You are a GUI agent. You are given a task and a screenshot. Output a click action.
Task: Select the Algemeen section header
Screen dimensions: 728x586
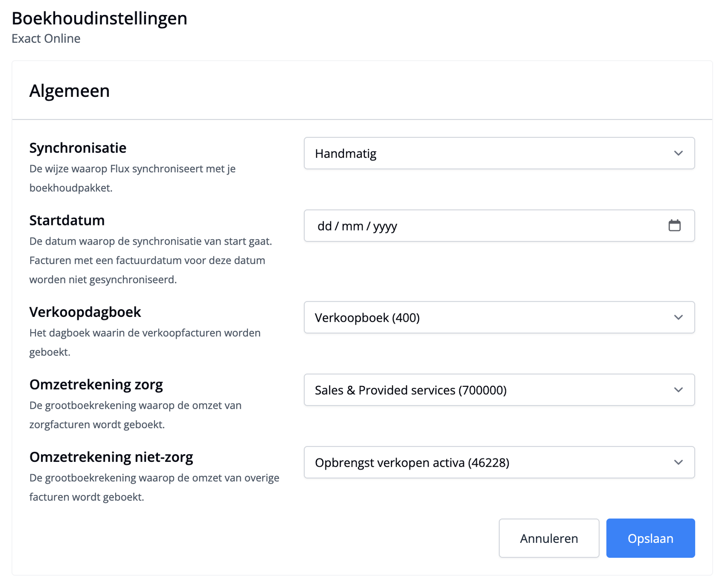[70, 90]
